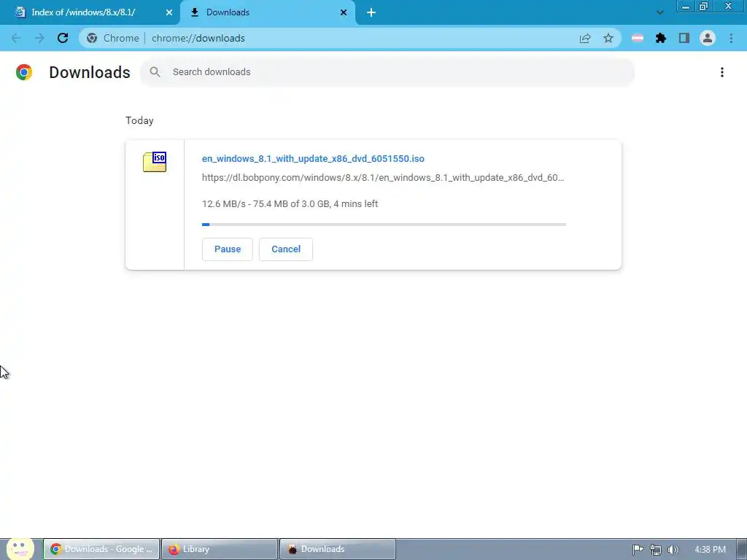This screenshot has width=747, height=560.
Task: Click the forward navigation arrow
Action: tap(39, 38)
